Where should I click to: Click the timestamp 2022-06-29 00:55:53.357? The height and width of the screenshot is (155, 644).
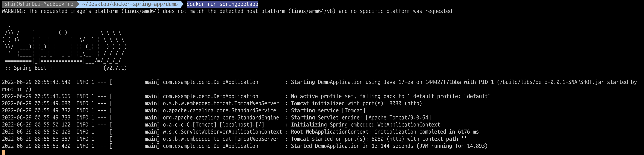pyautogui.click(x=36, y=139)
